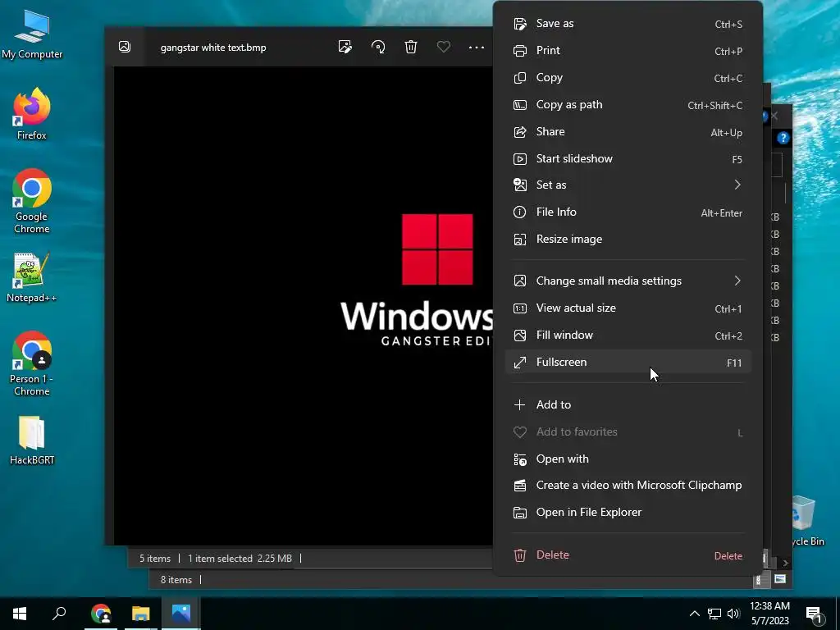Choose Copy as path option

coord(628,104)
